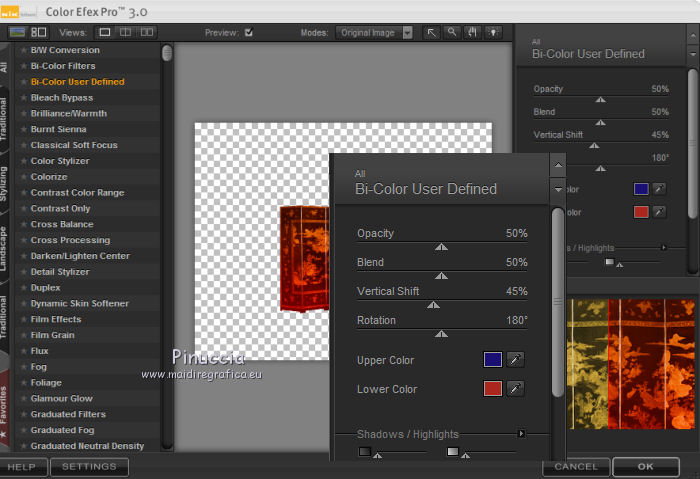Click the OK button

coord(645,467)
